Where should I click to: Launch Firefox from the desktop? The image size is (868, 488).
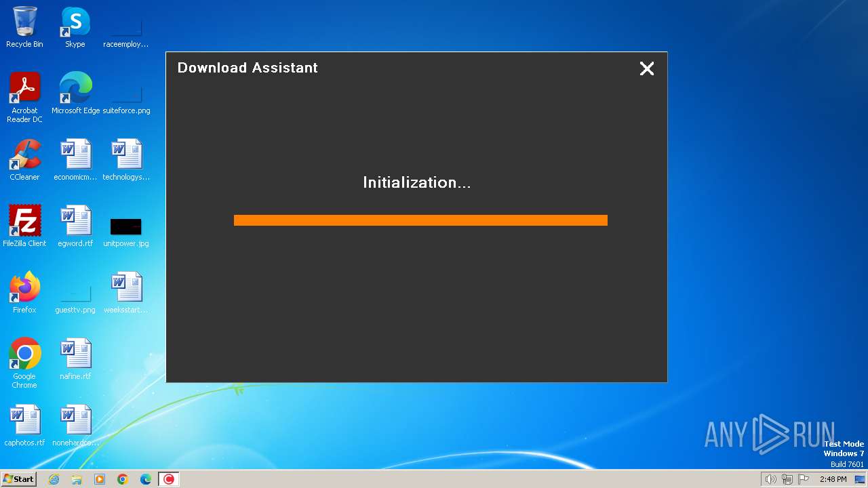(x=24, y=293)
